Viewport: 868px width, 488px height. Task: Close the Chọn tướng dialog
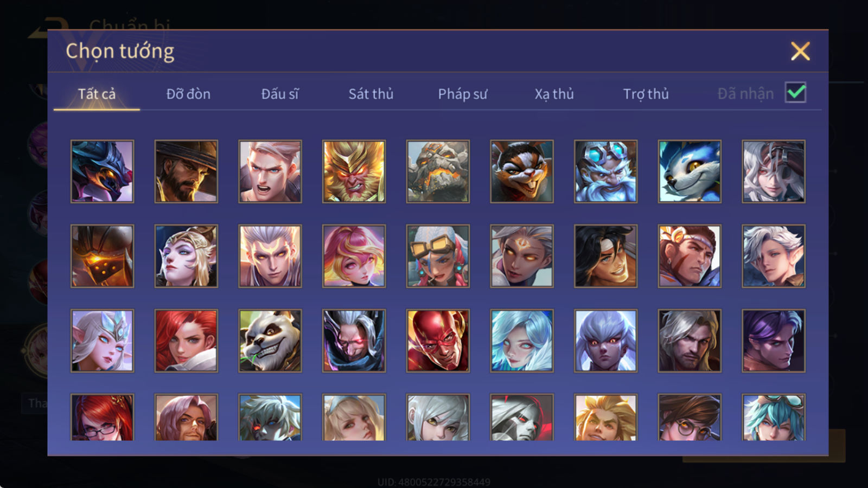(x=800, y=52)
